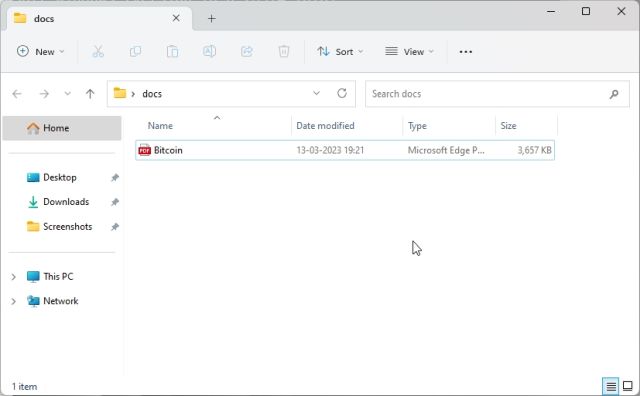The height and width of the screenshot is (396, 640).
Task: Close the File Explorer window
Action: [621, 11]
